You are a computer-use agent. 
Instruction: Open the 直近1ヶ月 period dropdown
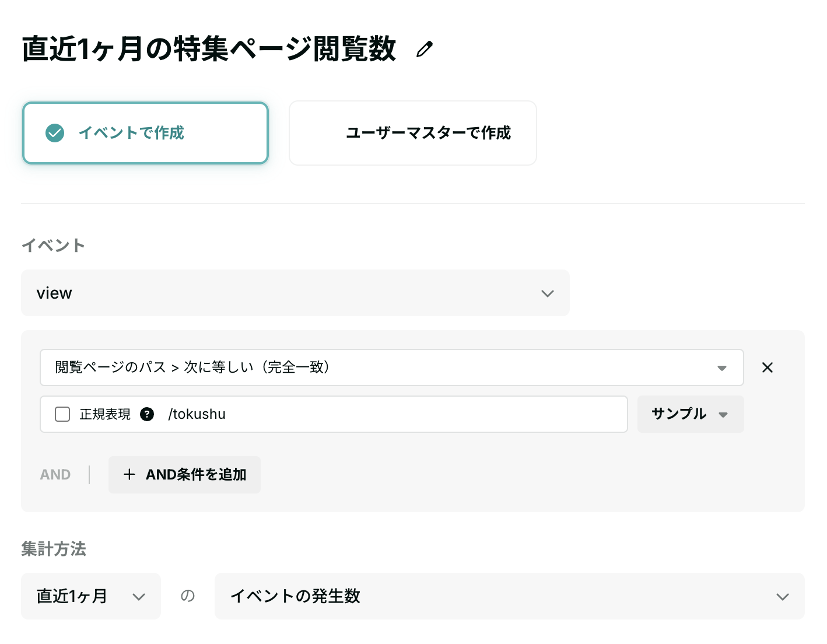91,596
